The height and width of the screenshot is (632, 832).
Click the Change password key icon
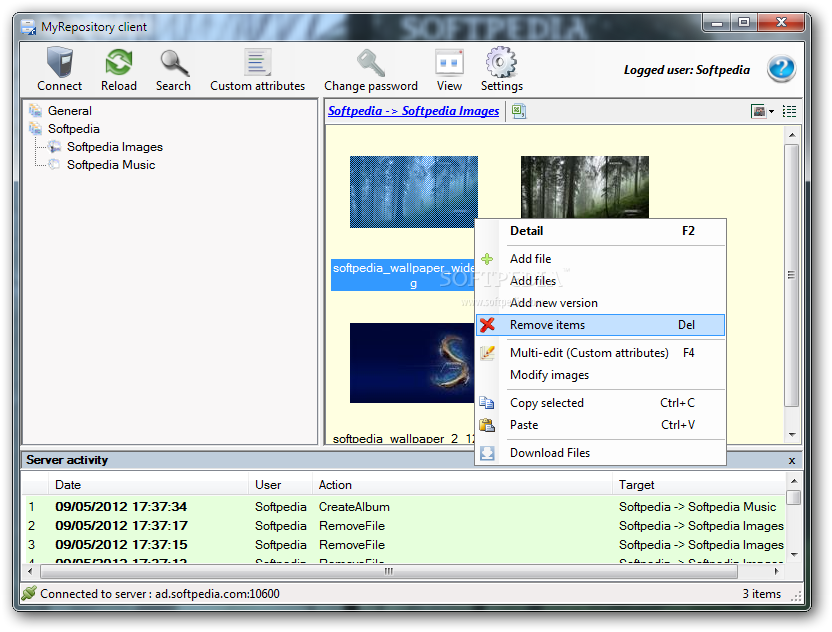tap(371, 63)
